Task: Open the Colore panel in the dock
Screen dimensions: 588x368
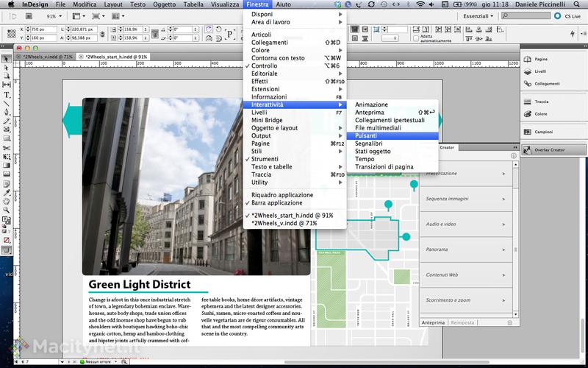Action: [540, 114]
